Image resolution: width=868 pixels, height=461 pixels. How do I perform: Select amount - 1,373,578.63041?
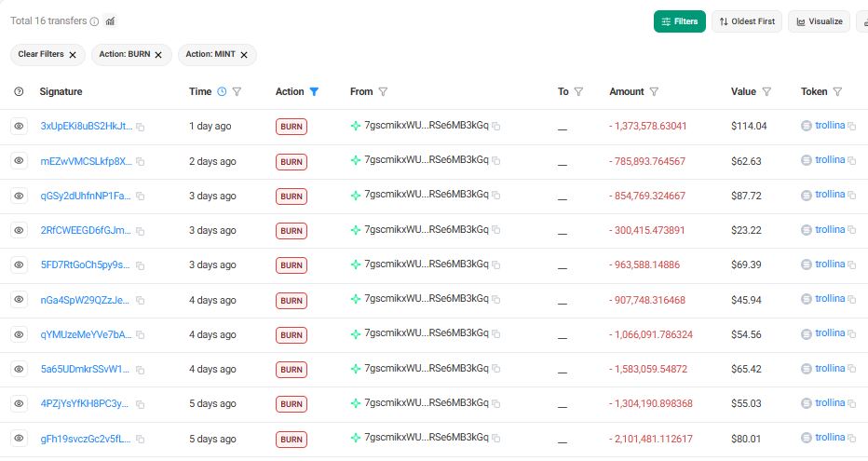click(647, 126)
